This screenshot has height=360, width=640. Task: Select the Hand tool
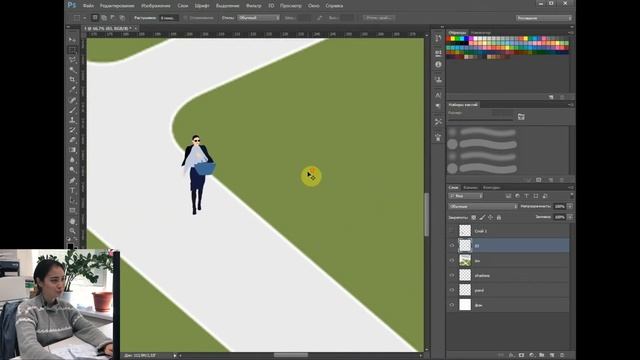coord(73,221)
